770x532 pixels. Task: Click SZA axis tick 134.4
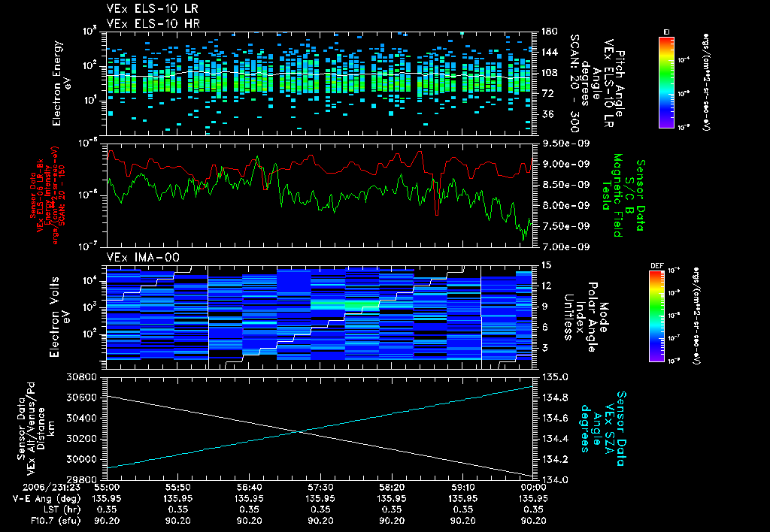pyautogui.click(x=554, y=440)
